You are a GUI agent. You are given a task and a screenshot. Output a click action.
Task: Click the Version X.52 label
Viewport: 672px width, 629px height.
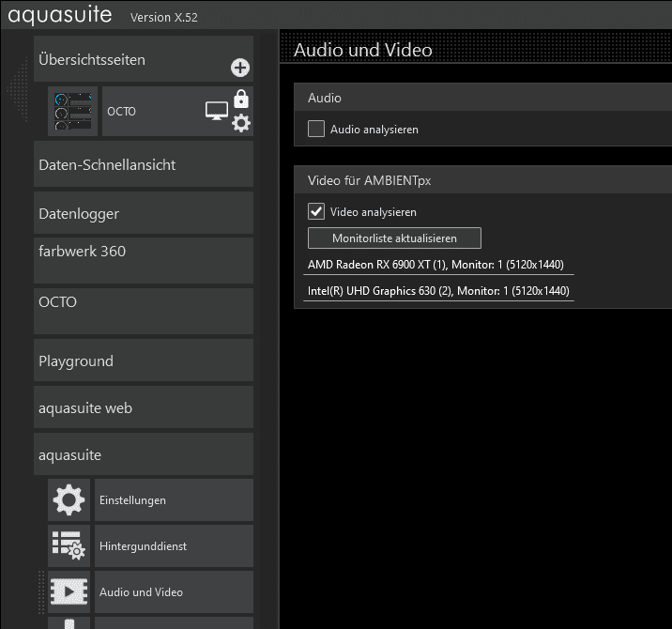164,17
